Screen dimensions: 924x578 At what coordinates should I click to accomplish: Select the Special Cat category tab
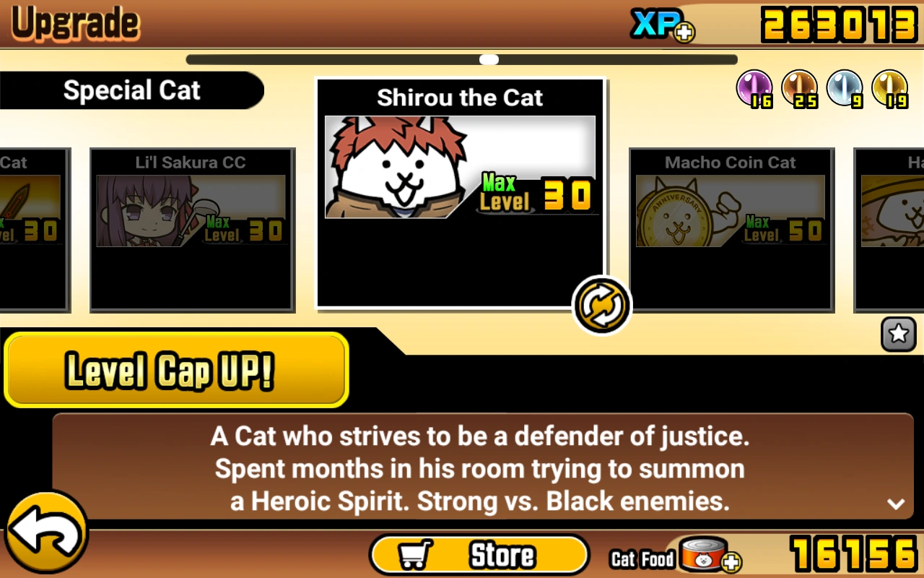point(132,90)
